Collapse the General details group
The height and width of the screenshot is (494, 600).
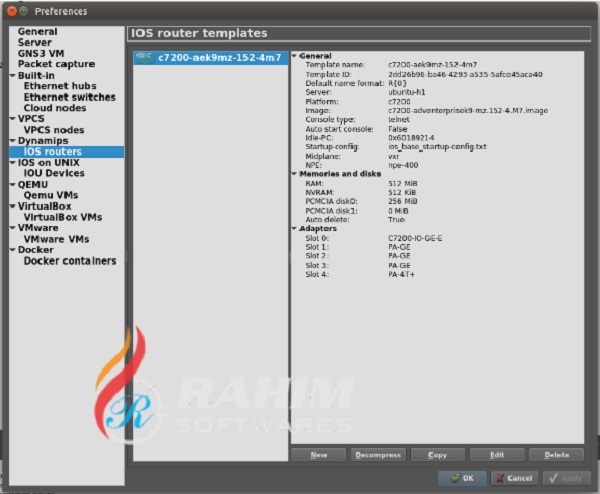tap(294, 56)
